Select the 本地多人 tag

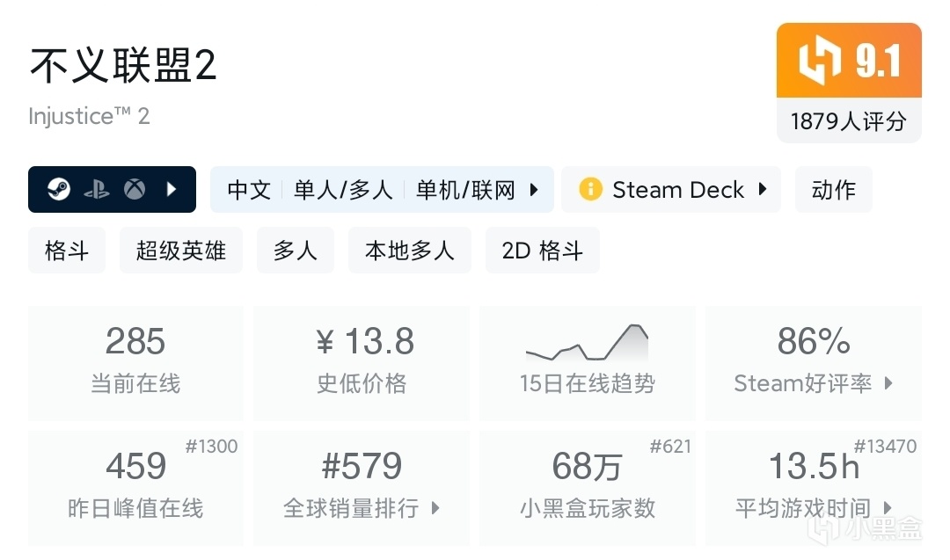410,251
